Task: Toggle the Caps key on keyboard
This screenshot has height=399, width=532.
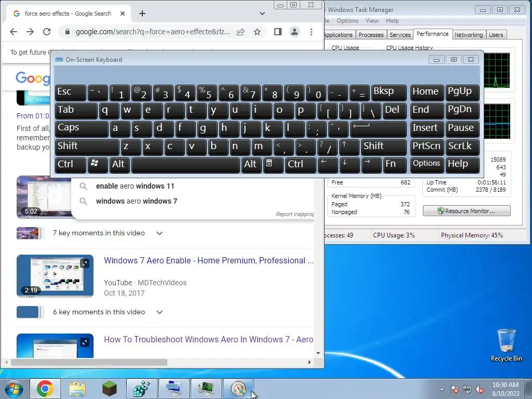Action: [82, 129]
